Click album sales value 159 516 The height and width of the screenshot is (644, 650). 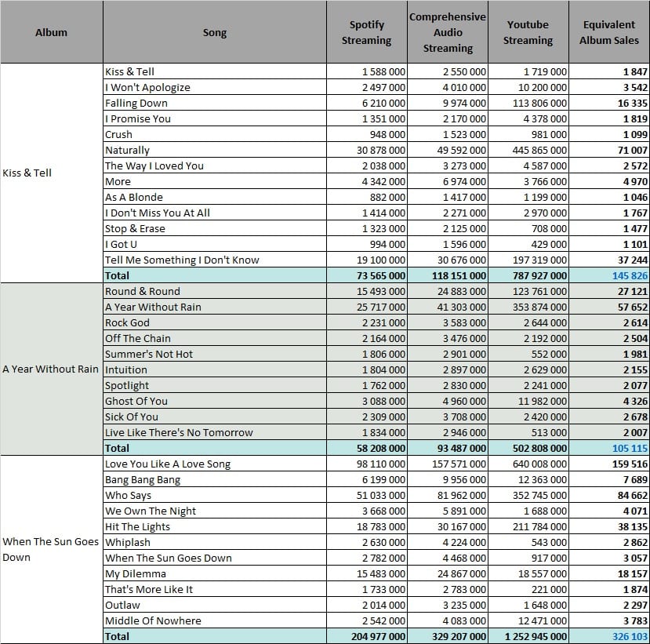tap(609, 464)
